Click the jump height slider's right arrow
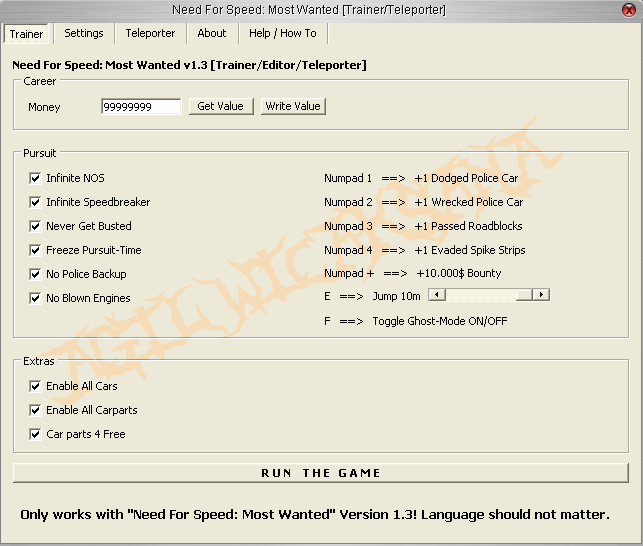 (x=541, y=295)
